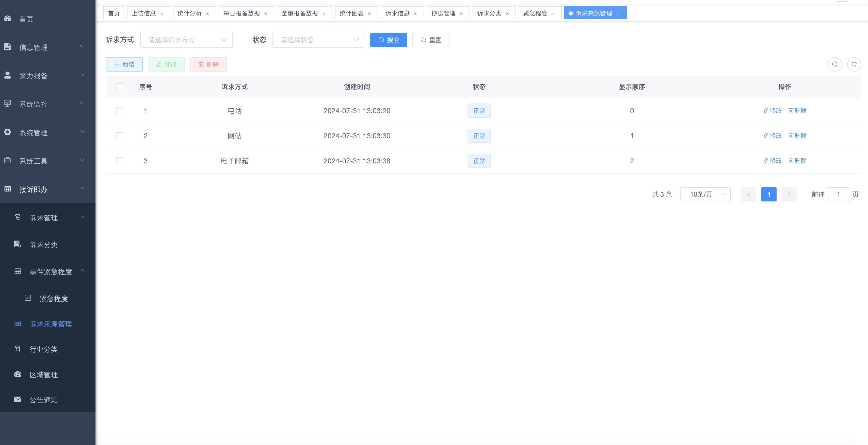Open the 诉求方式 filter dropdown
This screenshot has height=445, width=868.
pos(186,40)
